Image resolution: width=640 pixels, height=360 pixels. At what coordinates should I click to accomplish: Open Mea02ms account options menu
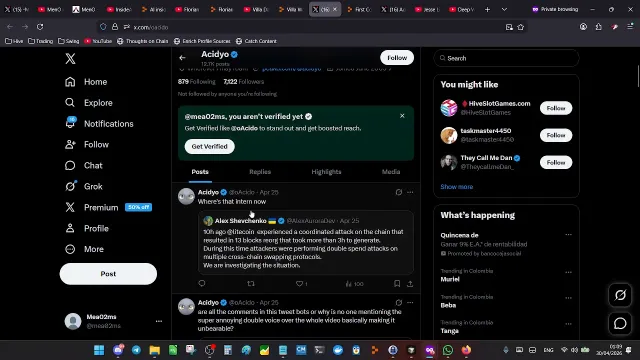(159, 321)
